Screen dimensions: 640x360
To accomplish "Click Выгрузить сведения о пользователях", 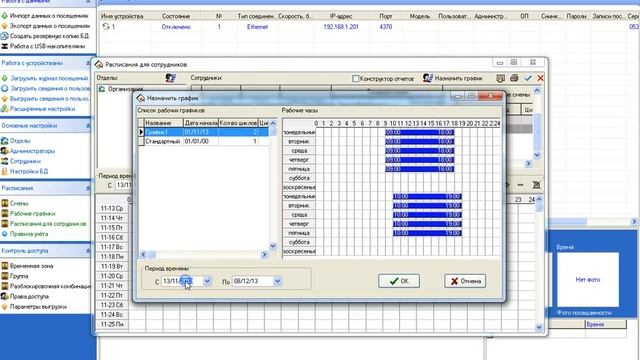I will pos(49,98).
